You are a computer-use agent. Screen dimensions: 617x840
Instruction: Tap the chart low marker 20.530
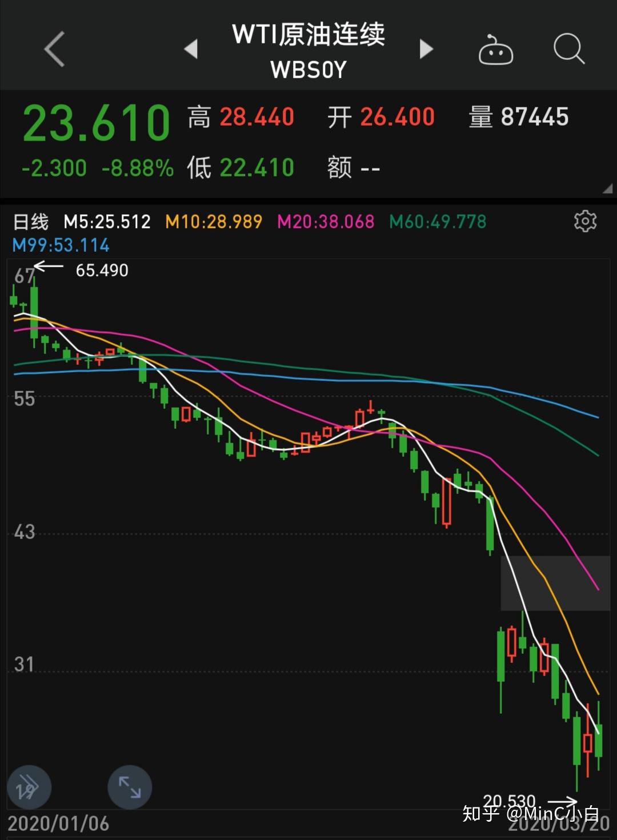pos(510,801)
